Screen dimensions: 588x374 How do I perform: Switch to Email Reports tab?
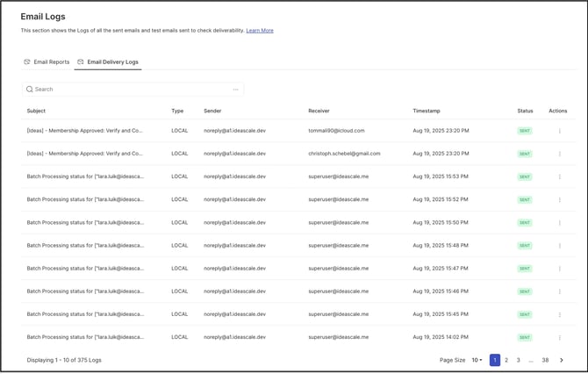tap(47, 62)
